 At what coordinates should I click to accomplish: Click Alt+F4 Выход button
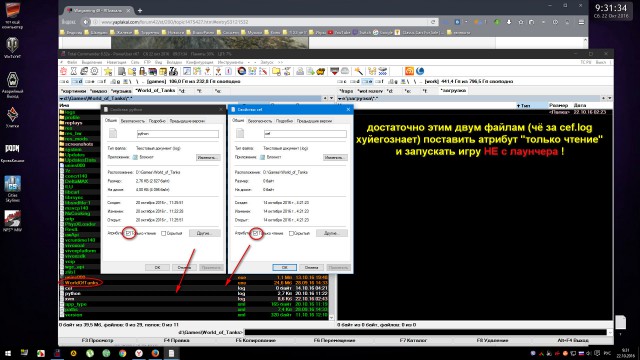572,340
